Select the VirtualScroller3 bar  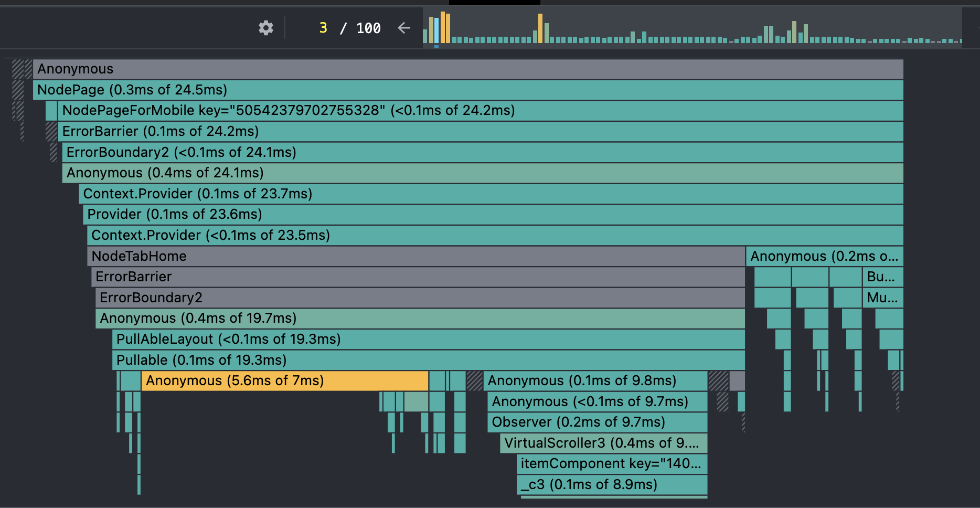click(604, 443)
